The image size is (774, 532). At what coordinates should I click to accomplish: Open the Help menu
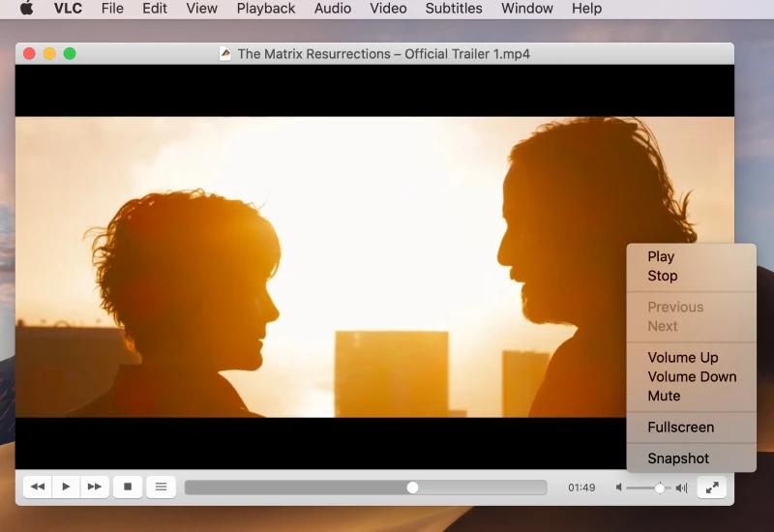click(586, 9)
